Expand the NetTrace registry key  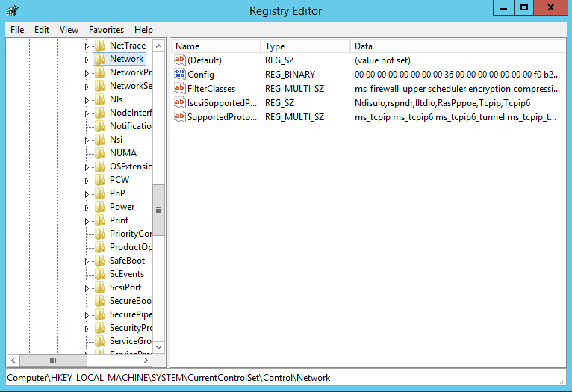[x=87, y=46]
